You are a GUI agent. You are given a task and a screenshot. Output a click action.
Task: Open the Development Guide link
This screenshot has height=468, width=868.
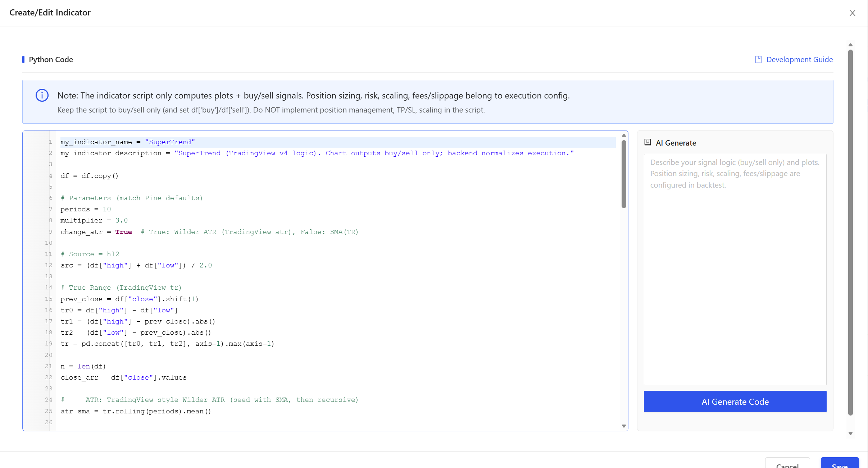(799, 59)
